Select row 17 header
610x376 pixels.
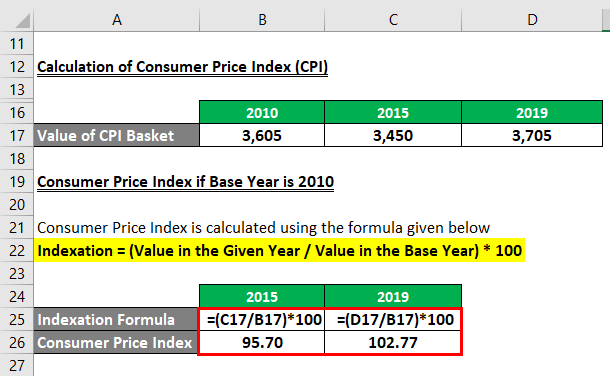[17, 135]
